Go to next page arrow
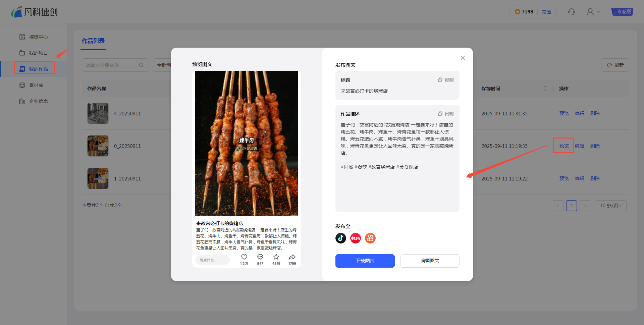The width and height of the screenshot is (644, 325). pos(585,206)
